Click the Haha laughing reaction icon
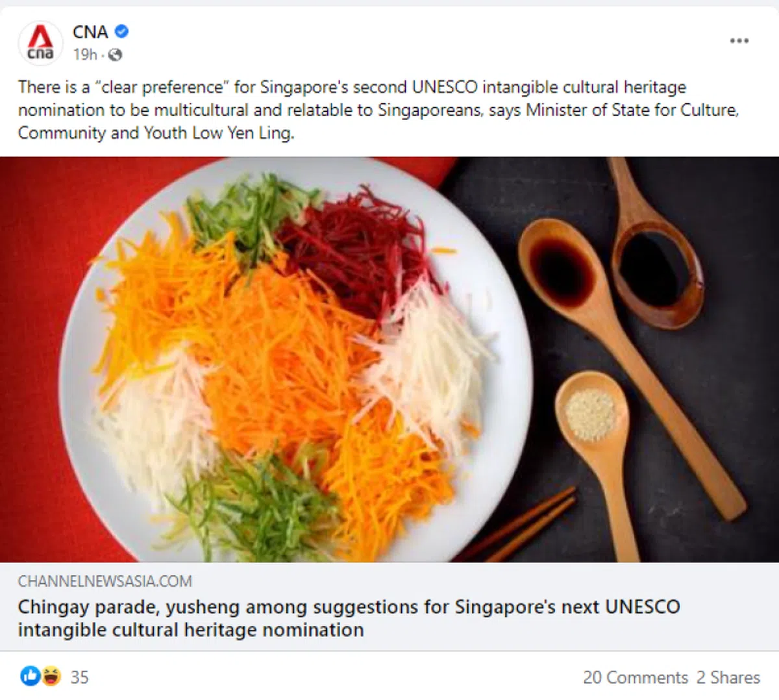 coord(51,676)
